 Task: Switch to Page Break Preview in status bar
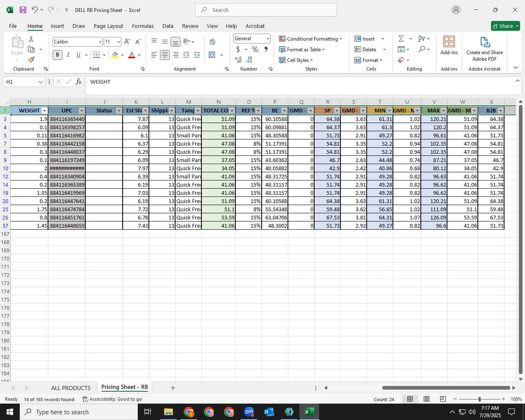pyautogui.click(x=443, y=399)
